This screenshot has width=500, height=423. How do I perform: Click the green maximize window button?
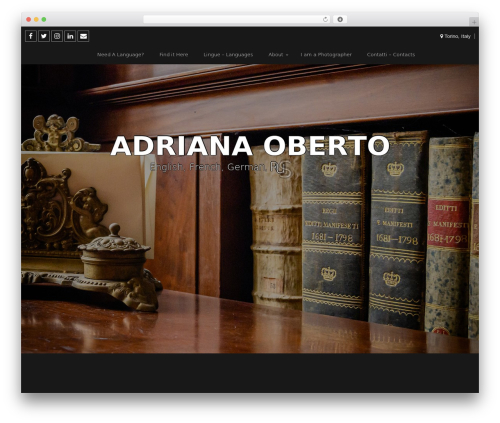tap(44, 19)
